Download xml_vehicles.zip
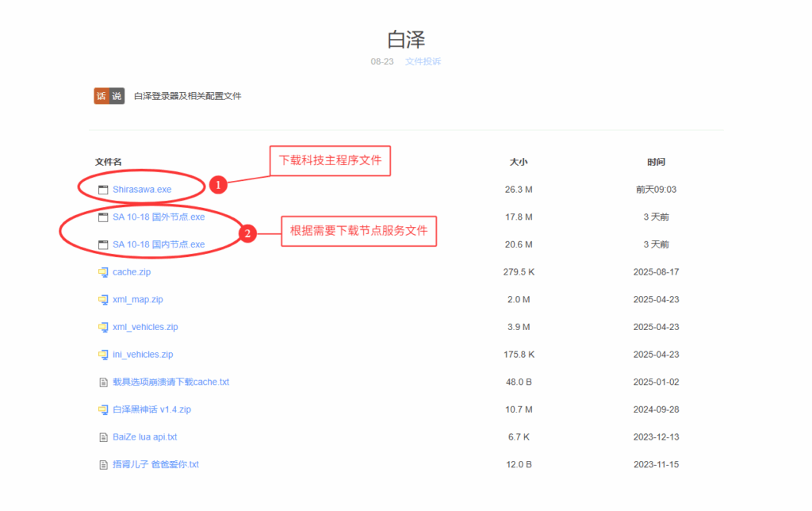Viewport: 812px width, 511px height. [145, 327]
